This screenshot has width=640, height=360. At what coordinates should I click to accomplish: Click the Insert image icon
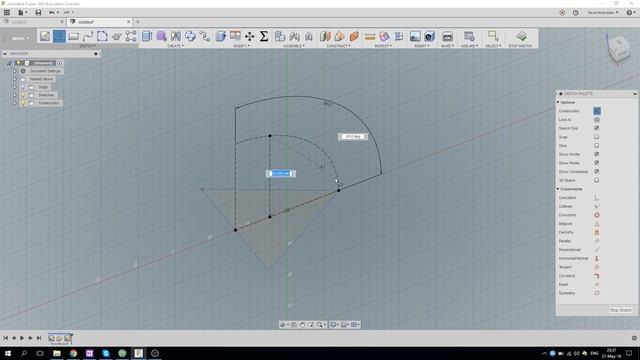click(x=415, y=36)
